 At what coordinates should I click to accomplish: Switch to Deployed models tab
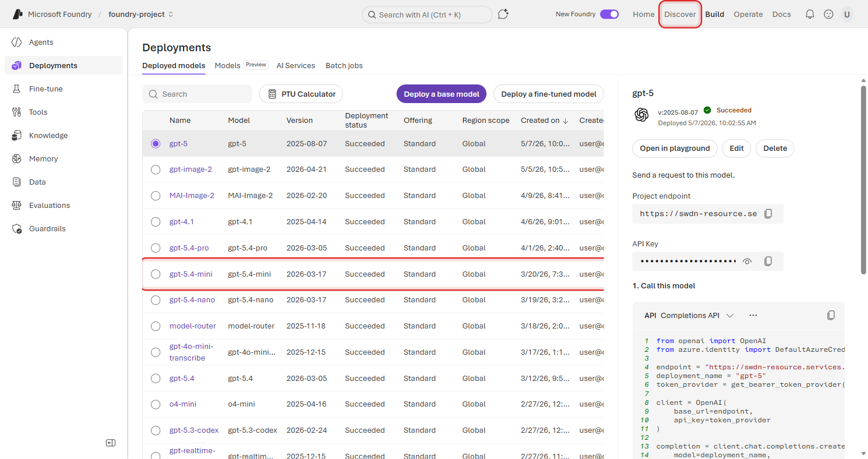click(174, 65)
